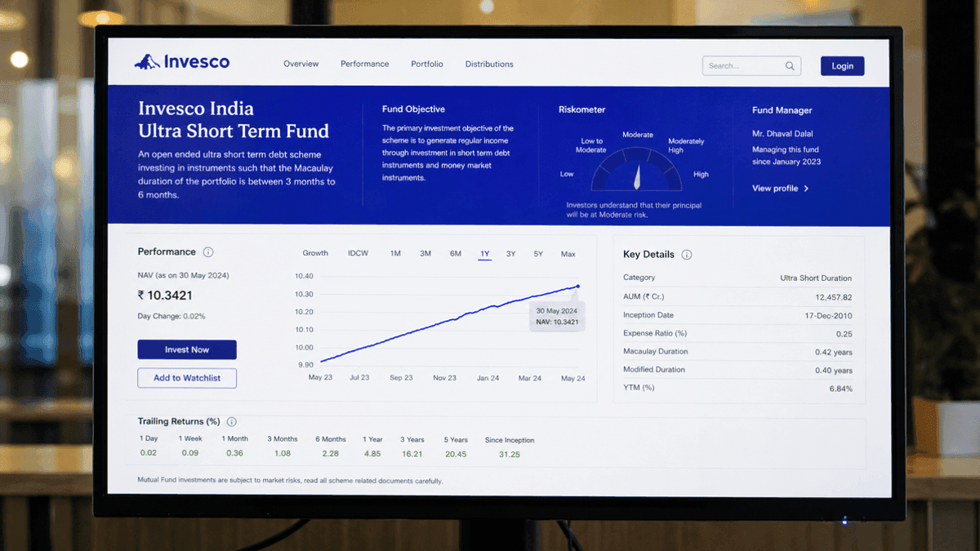
Task: Click Add to Watchlist button
Action: click(187, 378)
